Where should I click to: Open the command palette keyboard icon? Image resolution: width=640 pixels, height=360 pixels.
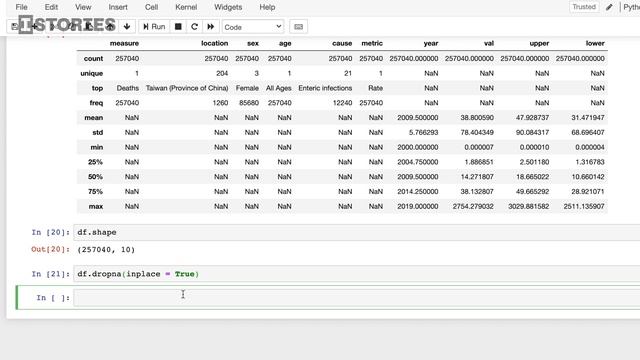tap(298, 27)
